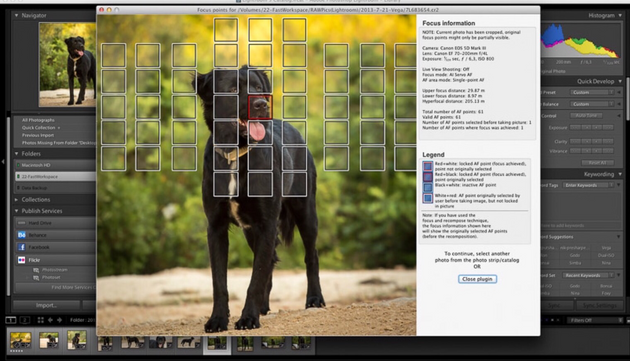Image resolution: width=630 pixels, height=361 pixels.
Task: Click the main window '1' display icon
Action: tap(11, 320)
